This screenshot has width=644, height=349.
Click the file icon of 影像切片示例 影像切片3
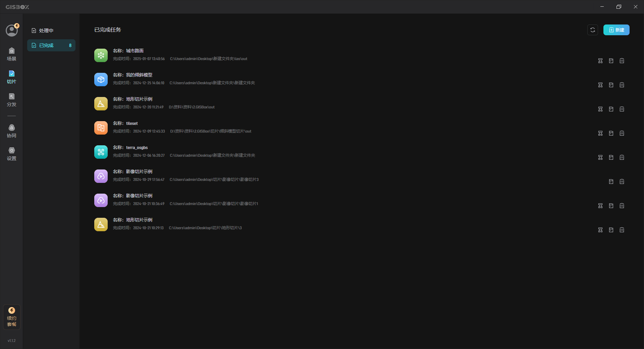click(611, 182)
